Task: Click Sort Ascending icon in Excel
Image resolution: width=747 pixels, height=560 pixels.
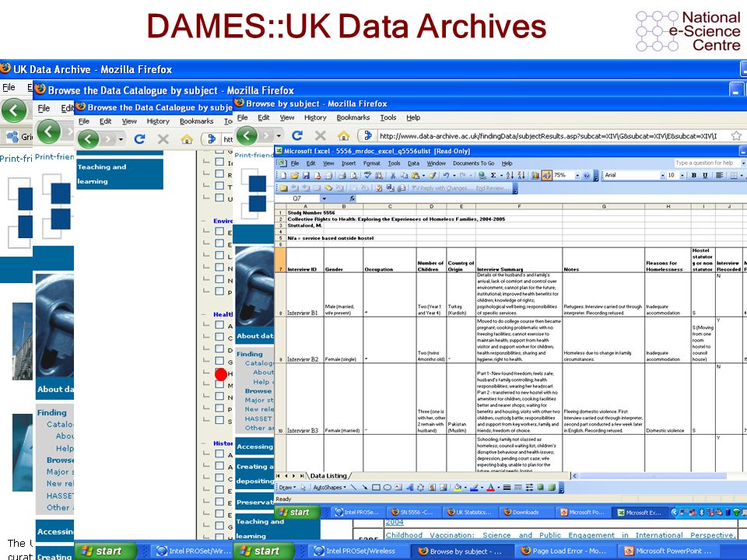Action: pos(510,175)
